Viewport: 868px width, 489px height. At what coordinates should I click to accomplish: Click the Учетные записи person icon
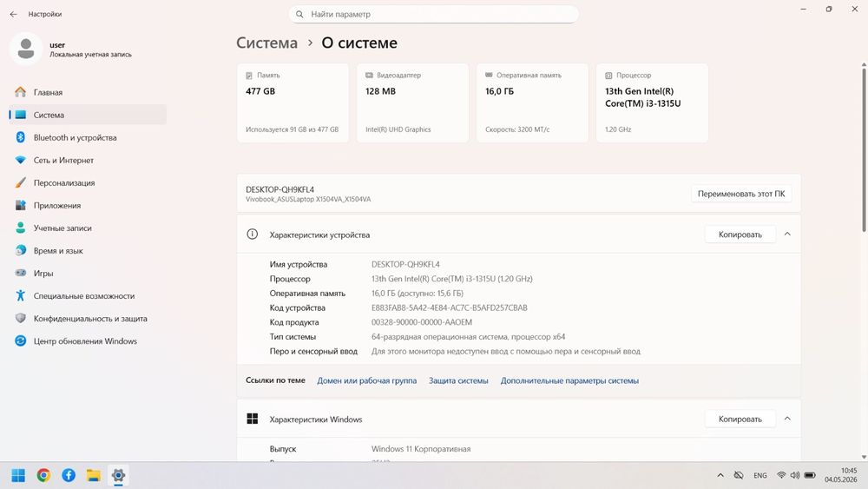(21, 228)
